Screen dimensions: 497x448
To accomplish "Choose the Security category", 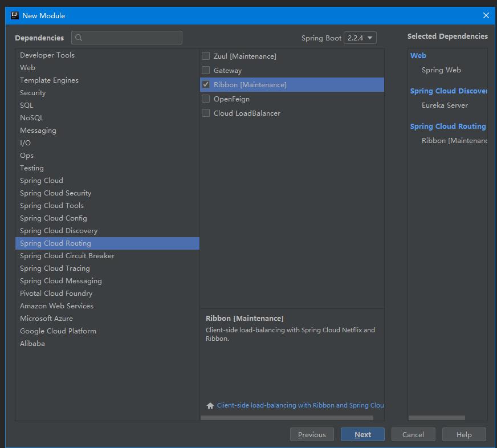I will [x=108, y=93].
